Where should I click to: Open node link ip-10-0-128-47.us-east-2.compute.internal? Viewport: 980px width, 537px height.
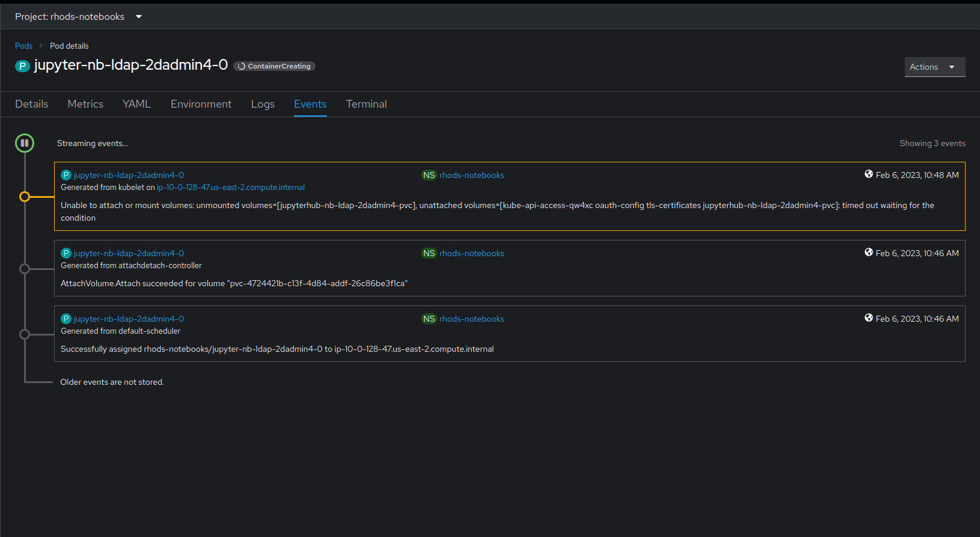pos(231,188)
